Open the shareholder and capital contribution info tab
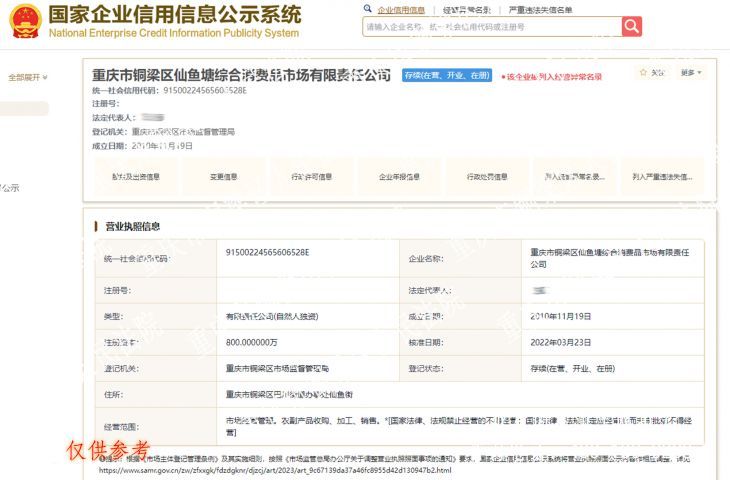 point(136,176)
